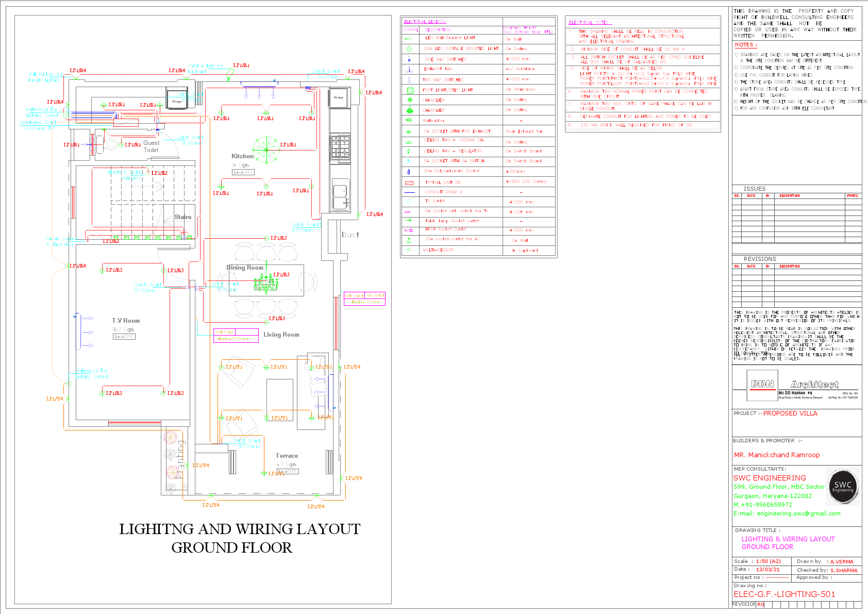The height and width of the screenshot is (614, 868).
Task: Click the SWC Engineering circular logo
Action: click(842, 486)
